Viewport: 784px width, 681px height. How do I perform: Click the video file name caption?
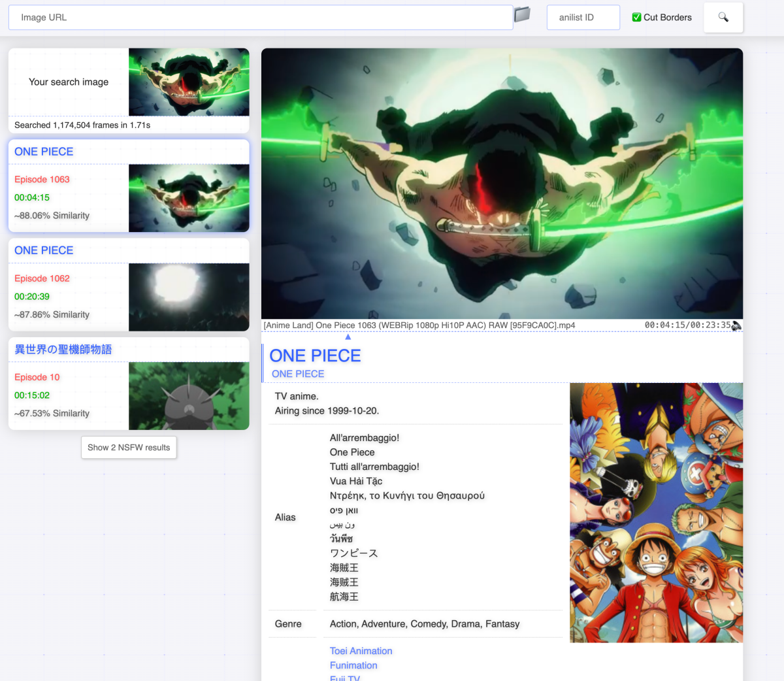[x=419, y=325]
